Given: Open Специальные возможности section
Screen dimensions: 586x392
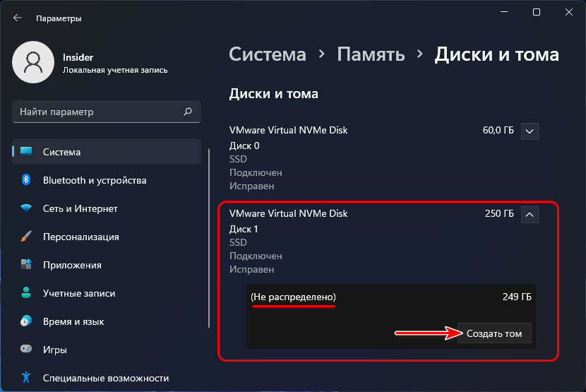Looking at the screenshot, I should (x=107, y=378).
